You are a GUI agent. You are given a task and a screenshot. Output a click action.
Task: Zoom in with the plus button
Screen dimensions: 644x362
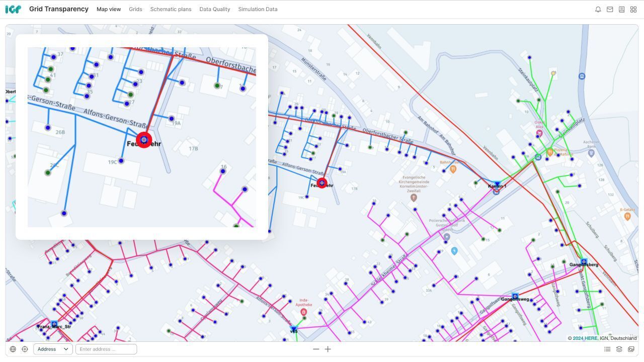(328, 349)
